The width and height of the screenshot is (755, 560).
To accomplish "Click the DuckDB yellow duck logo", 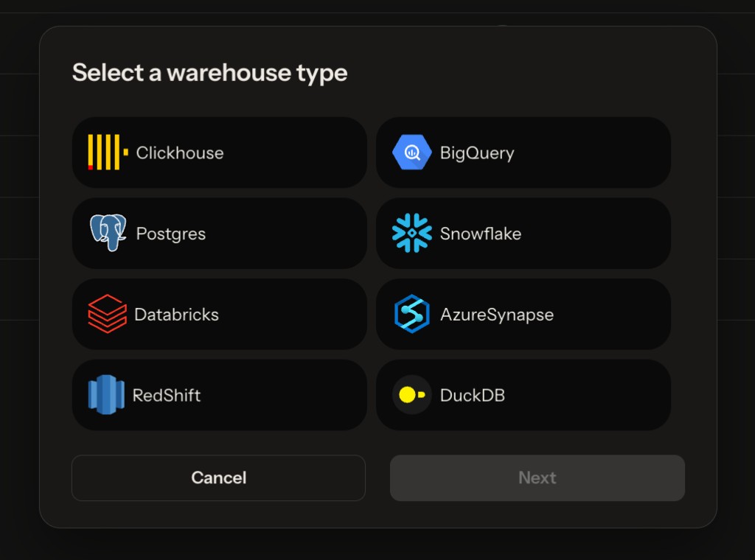I will (x=411, y=394).
